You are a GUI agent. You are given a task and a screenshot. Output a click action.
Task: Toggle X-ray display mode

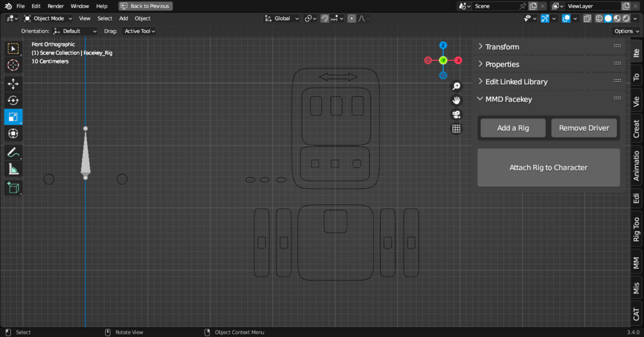tap(588, 19)
